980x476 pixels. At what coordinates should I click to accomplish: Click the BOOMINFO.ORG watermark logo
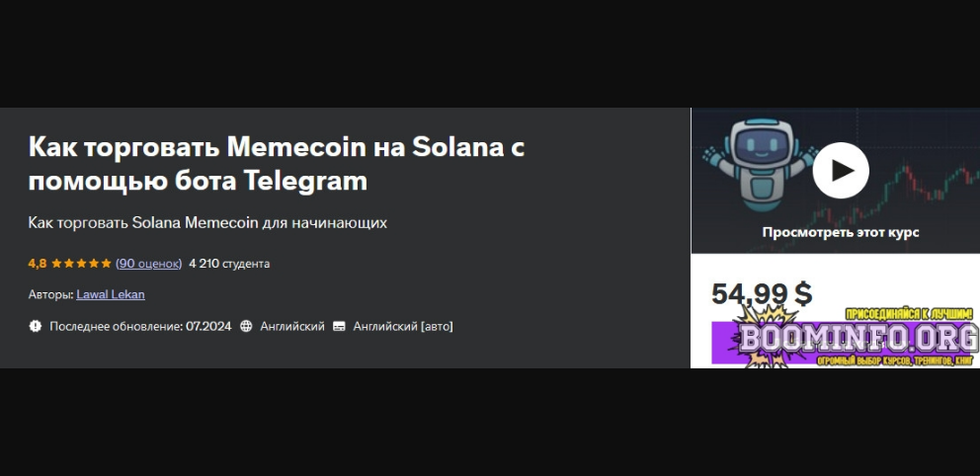click(x=857, y=338)
